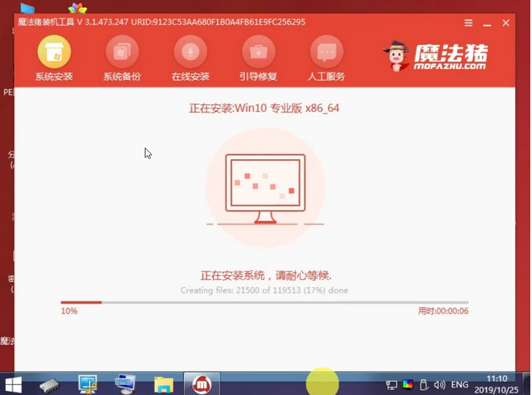Click the USB device tray icon
The height and width of the screenshot is (395, 532).
[424, 385]
